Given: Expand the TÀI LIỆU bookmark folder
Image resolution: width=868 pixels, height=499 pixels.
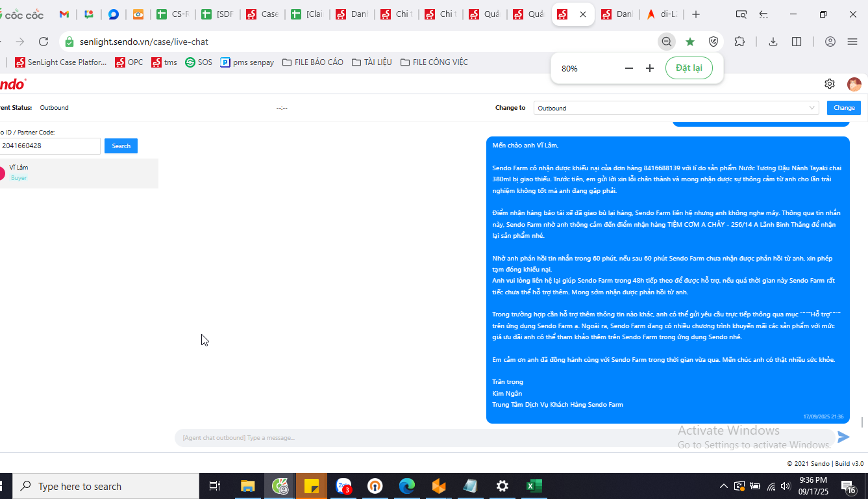Looking at the screenshot, I should pyautogui.click(x=372, y=62).
